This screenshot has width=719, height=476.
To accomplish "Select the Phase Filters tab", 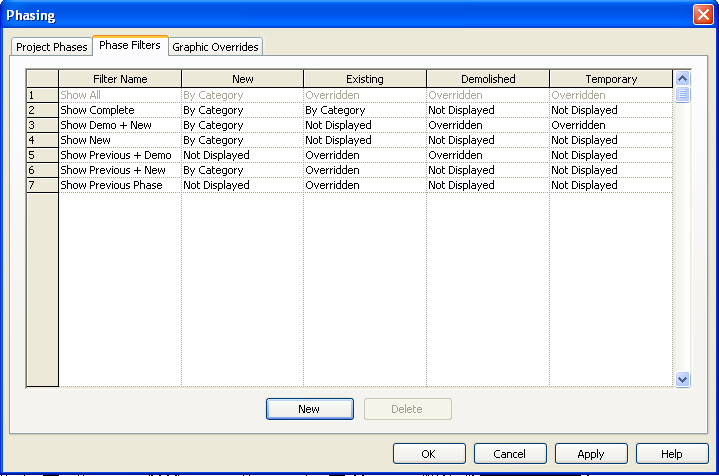I will [129, 46].
